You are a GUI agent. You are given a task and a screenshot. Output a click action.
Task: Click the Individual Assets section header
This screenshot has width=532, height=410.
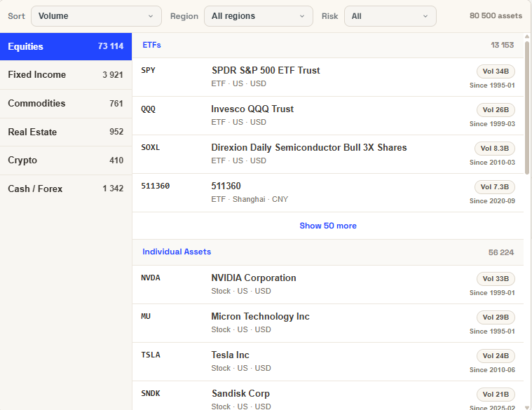[328, 252]
